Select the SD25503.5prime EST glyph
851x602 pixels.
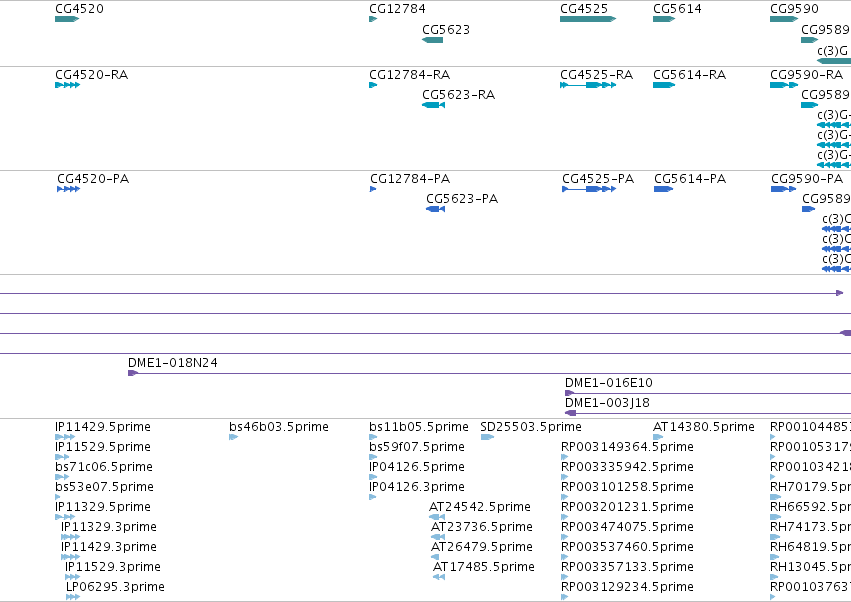coord(487,437)
